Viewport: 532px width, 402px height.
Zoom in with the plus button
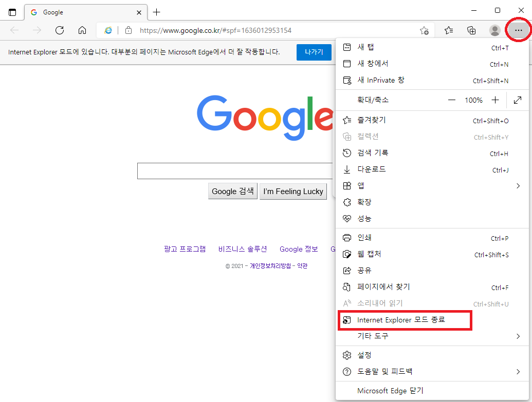point(496,100)
